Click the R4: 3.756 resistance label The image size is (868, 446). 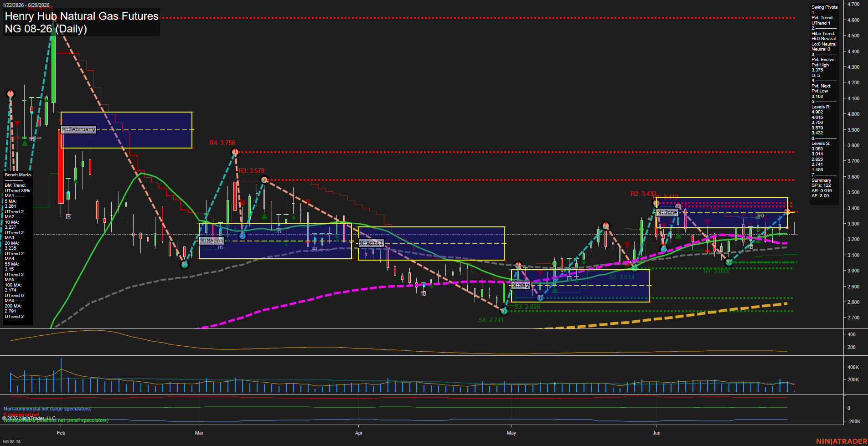coord(222,143)
